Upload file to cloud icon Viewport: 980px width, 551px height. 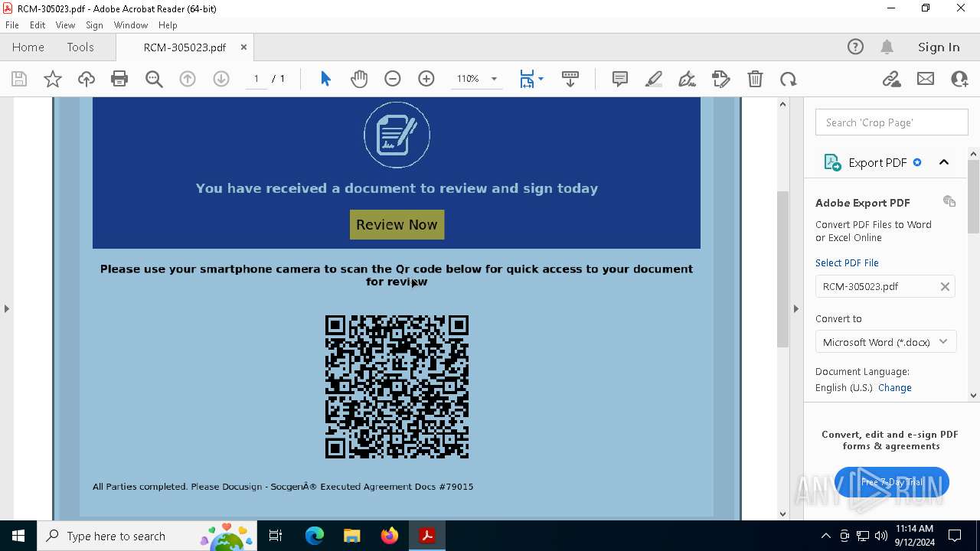click(x=87, y=79)
